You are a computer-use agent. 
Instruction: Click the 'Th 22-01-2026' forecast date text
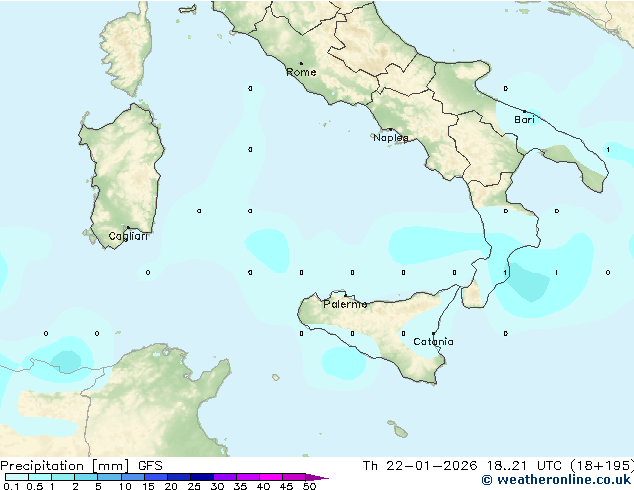420,466
